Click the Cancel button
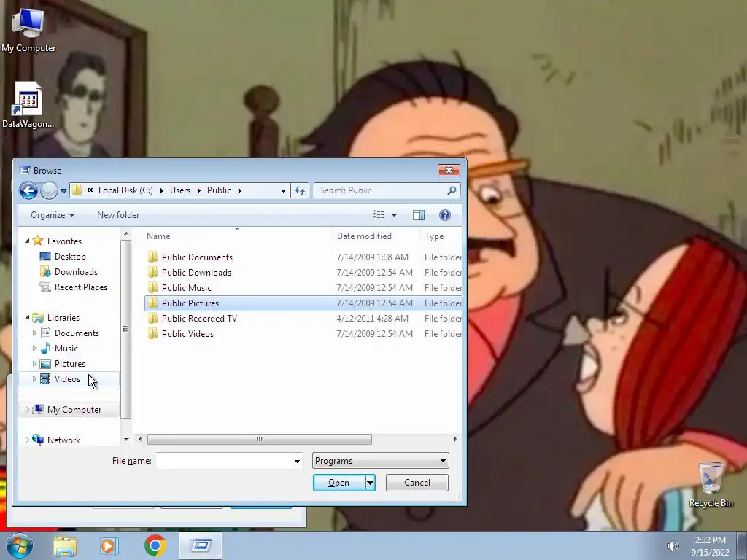Viewport: 747px width, 560px height. click(417, 483)
